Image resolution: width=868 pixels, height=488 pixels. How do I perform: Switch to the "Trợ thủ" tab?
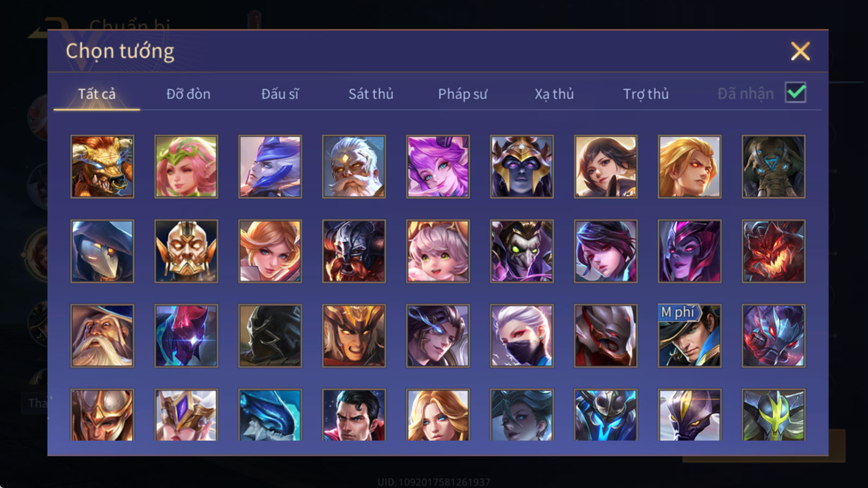(x=646, y=94)
